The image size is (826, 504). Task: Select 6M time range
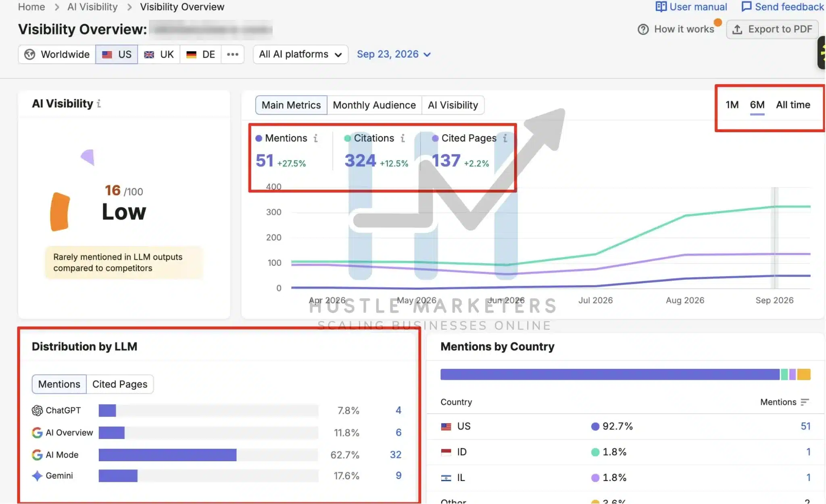click(x=757, y=105)
